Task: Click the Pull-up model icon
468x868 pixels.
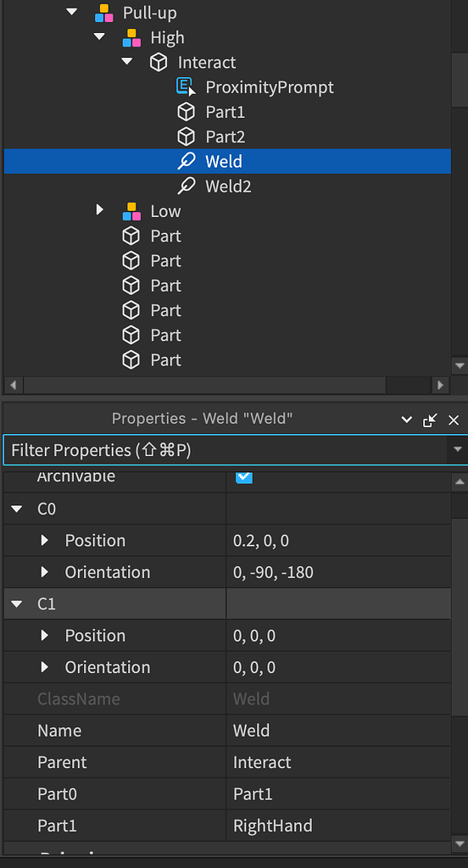Action: (103, 13)
